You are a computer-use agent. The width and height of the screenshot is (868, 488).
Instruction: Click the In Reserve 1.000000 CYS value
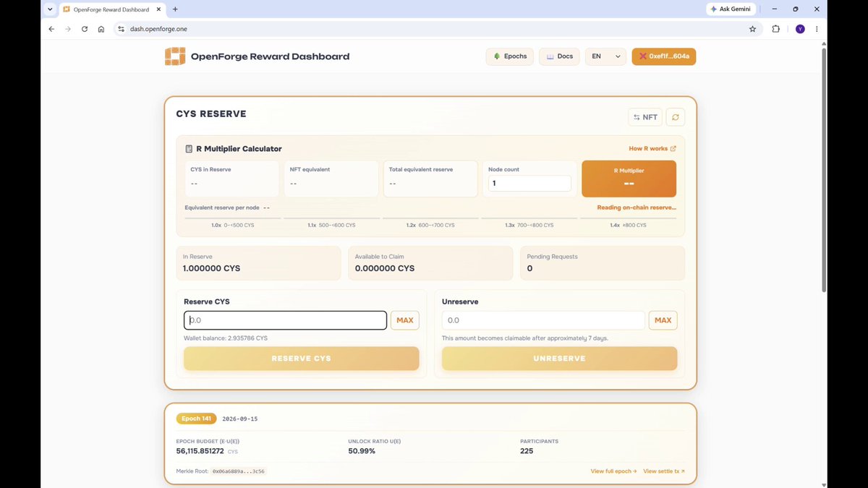tap(211, 268)
